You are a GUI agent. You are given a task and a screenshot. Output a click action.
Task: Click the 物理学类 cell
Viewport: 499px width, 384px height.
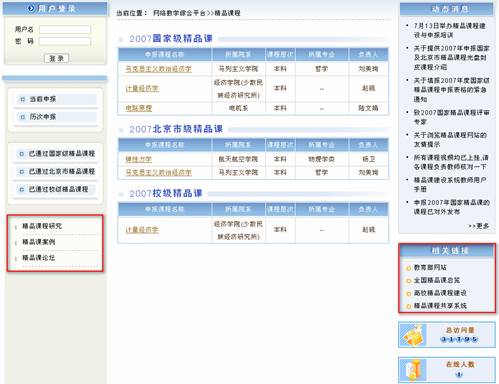(x=321, y=159)
